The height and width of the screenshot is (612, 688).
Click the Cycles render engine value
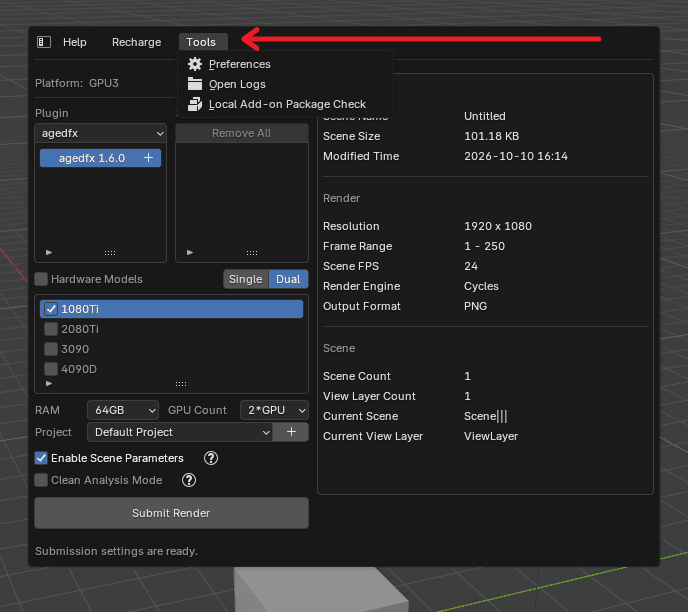481,286
